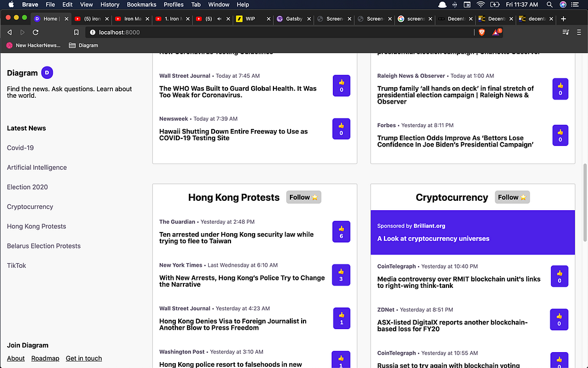Open the Bookmarks menu
588x368 pixels.
tap(141, 5)
